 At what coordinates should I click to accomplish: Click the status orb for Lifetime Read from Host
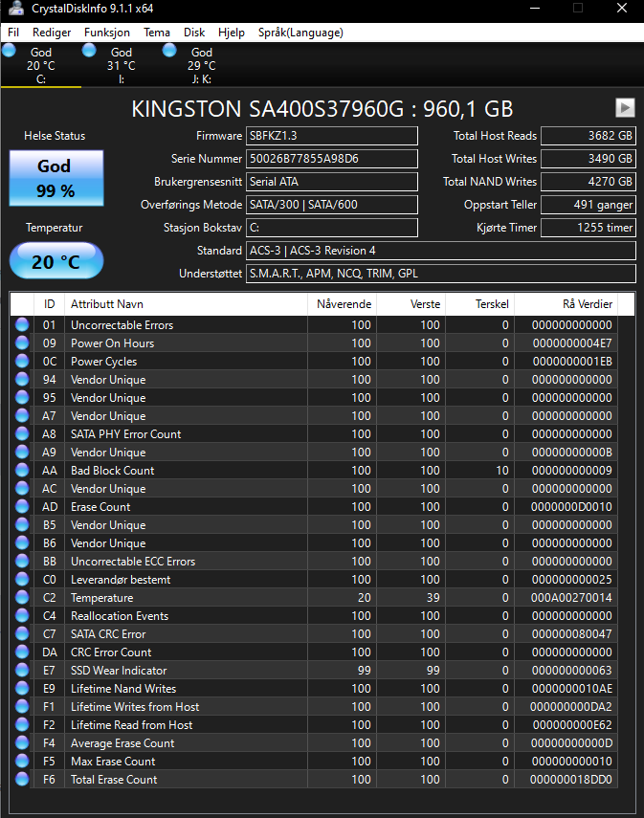coord(22,724)
